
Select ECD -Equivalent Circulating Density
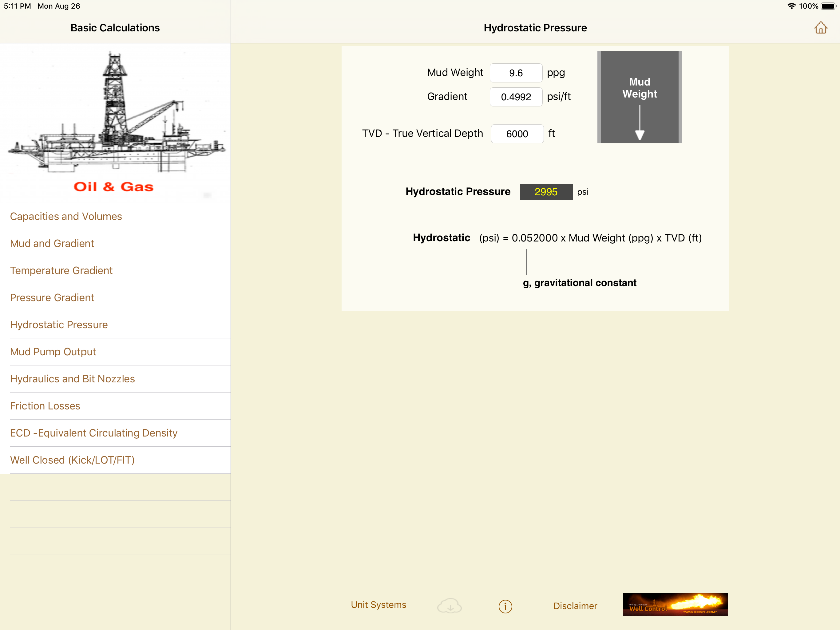[93, 433]
